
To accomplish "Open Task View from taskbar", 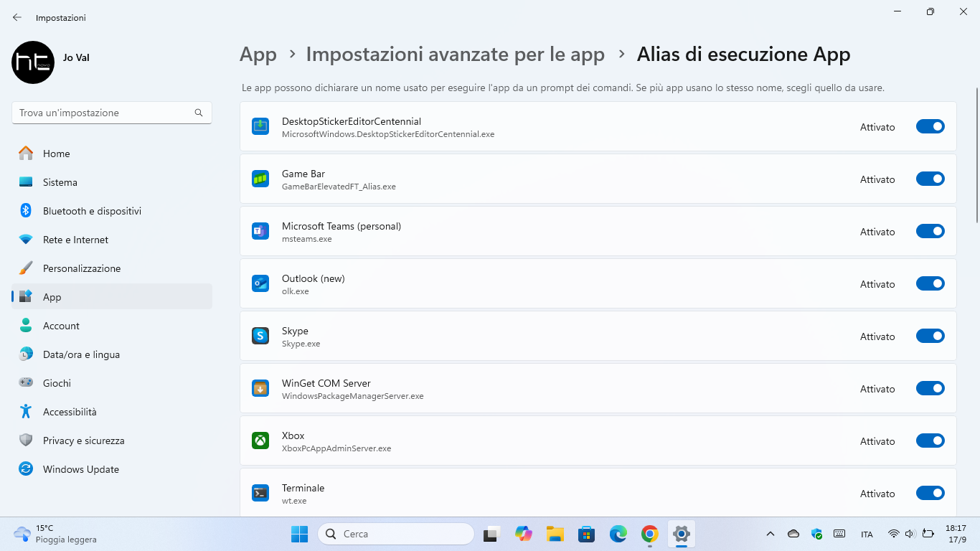I will click(x=491, y=534).
